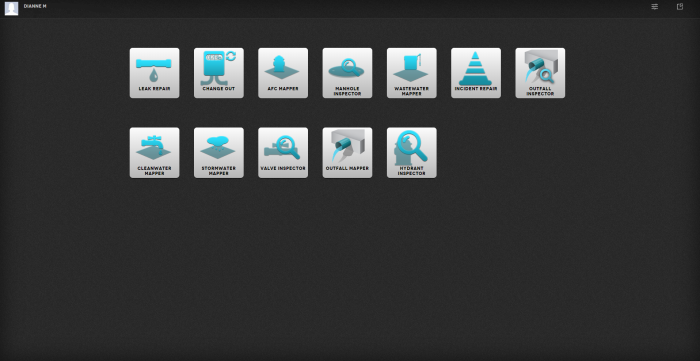Open the Cleanwater Mapper faucet tile
This screenshot has height=361, width=700.
[154, 153]
